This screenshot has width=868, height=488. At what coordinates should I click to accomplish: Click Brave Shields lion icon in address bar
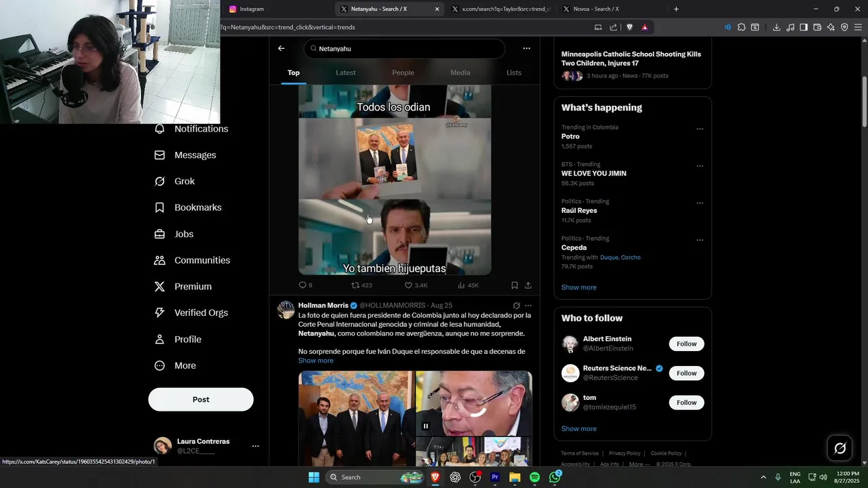tap(629, 27)
